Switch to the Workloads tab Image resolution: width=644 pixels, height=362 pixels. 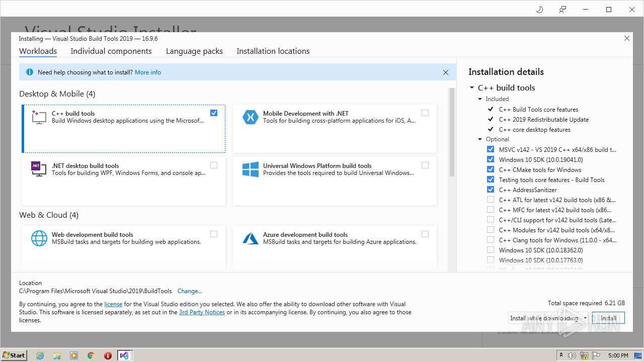[38, 51]
